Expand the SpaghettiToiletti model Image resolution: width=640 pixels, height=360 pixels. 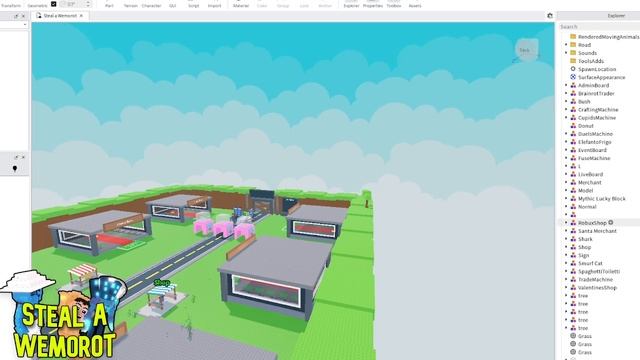click(x=566, y=271)
